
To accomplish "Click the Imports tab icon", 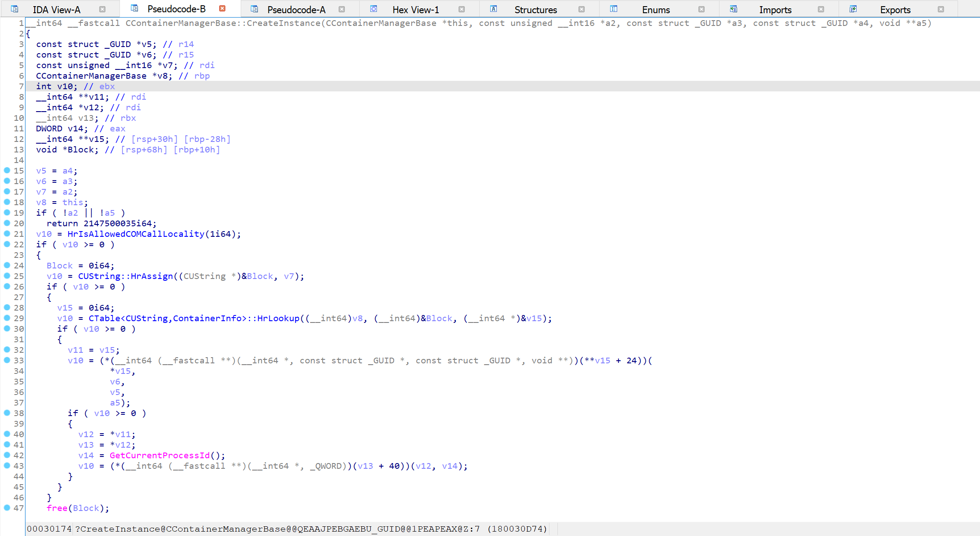I will 734,9.
